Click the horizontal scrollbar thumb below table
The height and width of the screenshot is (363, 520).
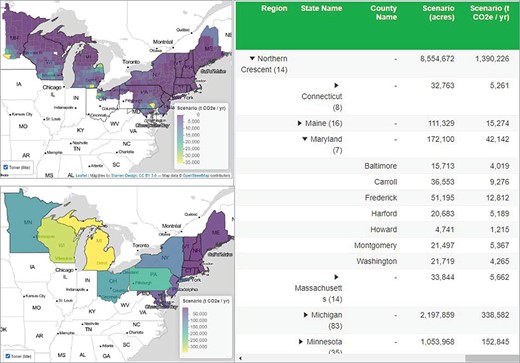[492, 358]
